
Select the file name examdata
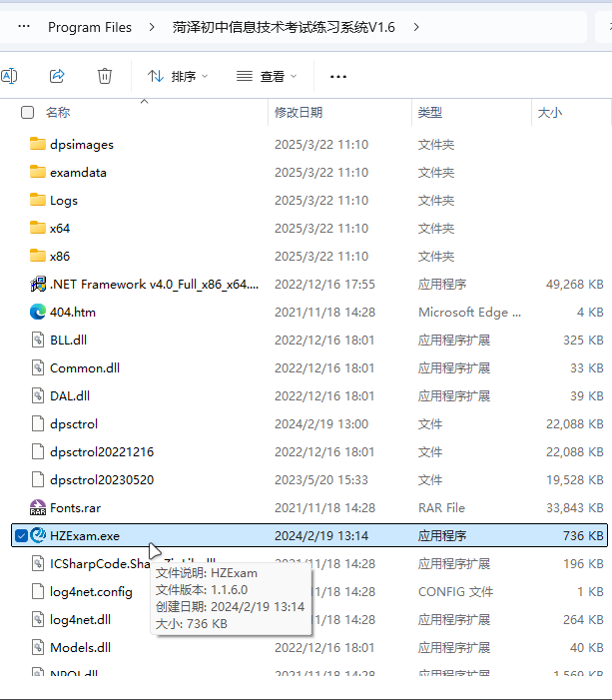[78, 173]
